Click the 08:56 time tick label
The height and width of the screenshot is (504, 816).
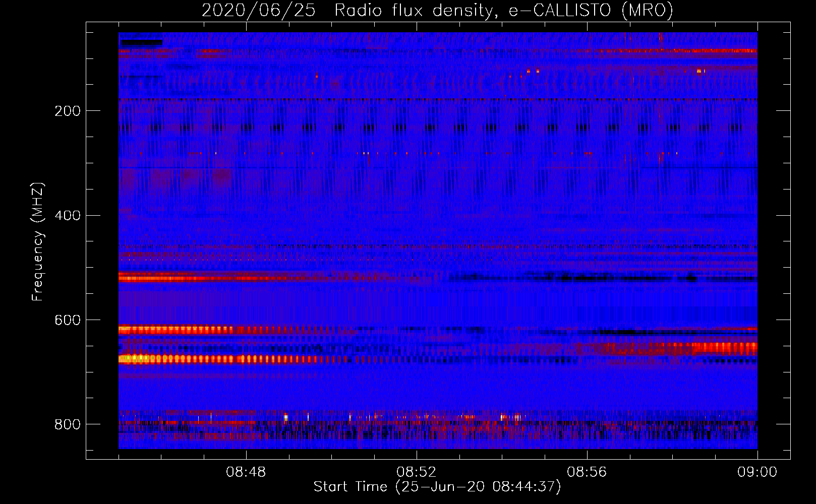point(587,472)
